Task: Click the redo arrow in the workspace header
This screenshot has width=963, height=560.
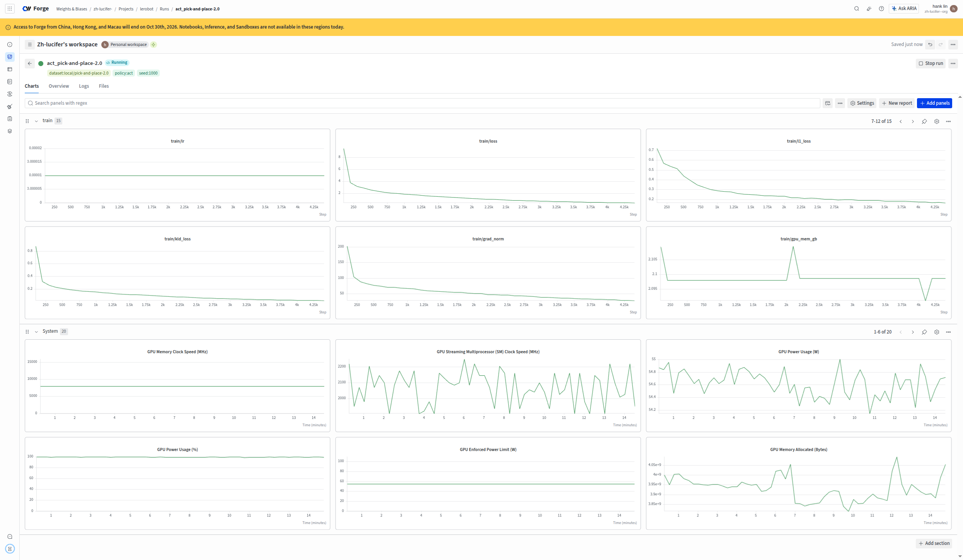Action: point(941,44)
